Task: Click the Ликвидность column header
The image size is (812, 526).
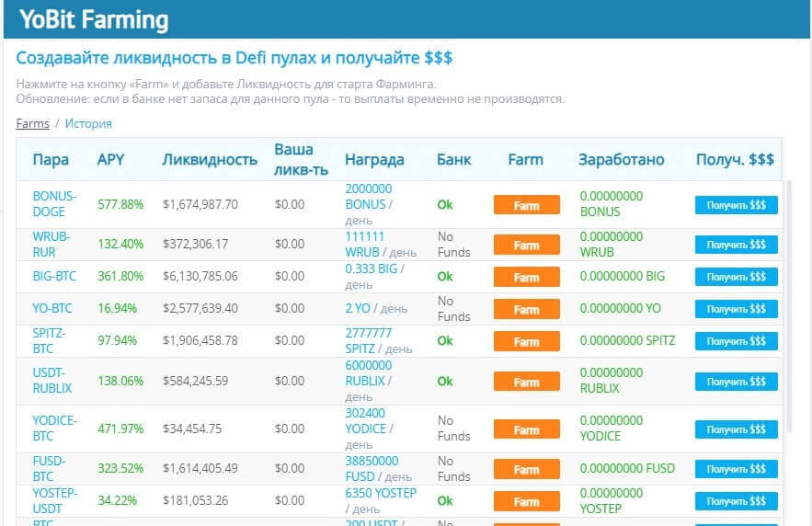Action: click(x=210, y=159)
